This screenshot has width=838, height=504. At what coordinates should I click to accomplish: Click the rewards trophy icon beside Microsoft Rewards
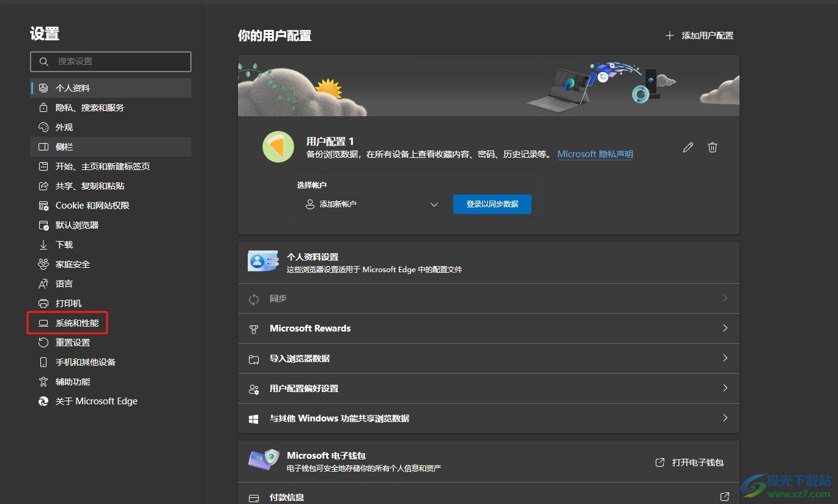click(254, 329)
